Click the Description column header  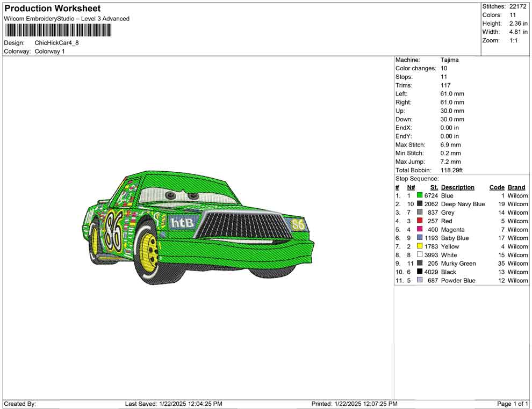coord(458,187)
